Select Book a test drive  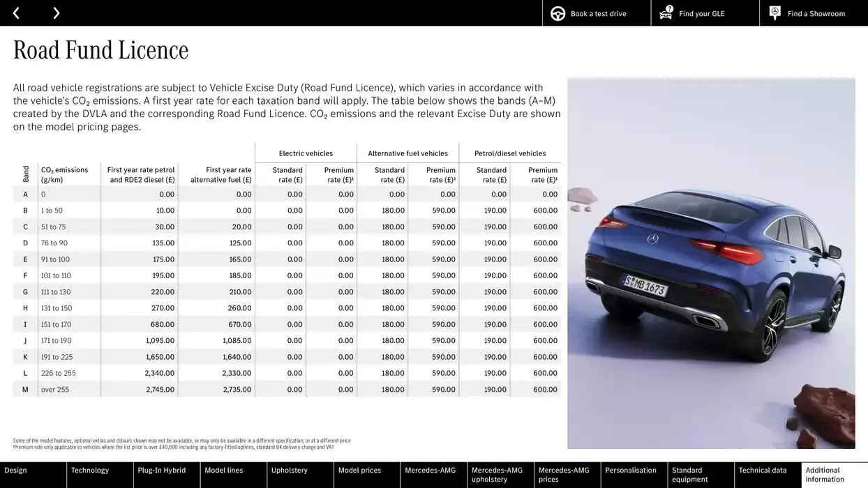[598, 13]
